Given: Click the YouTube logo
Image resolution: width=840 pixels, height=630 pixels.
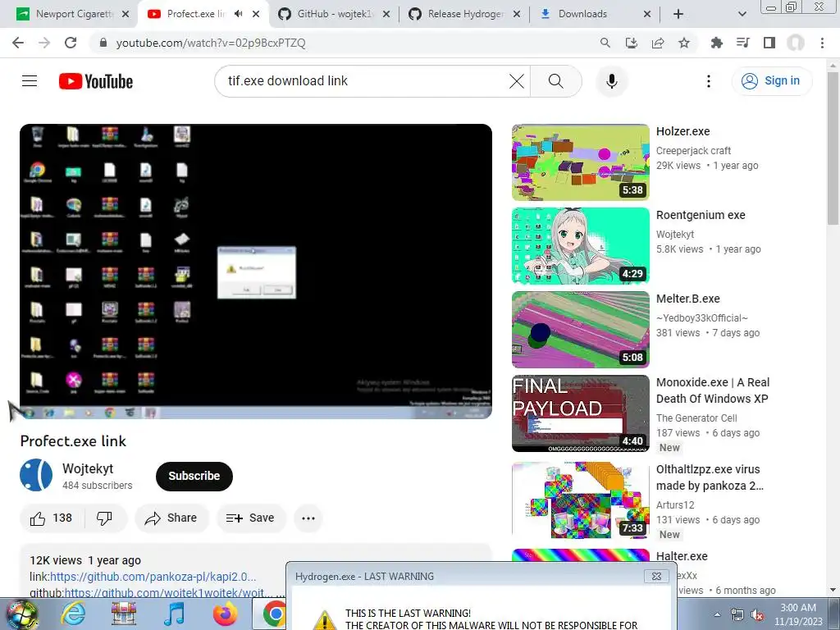Looking at the screenshot, I should click(x=96, y=81).
